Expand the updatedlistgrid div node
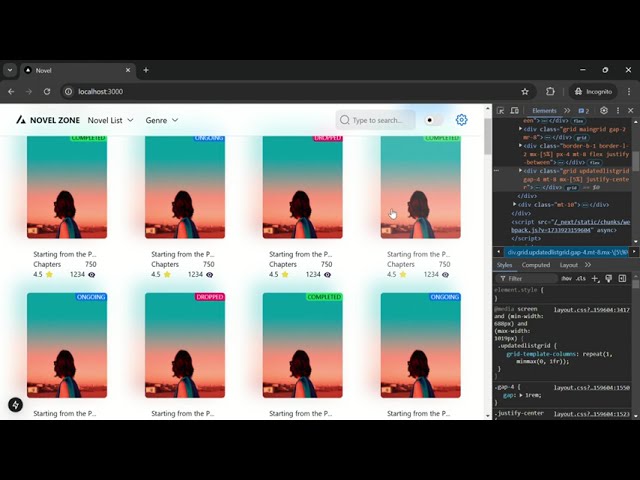640x480 pixels. coord(520,171)
